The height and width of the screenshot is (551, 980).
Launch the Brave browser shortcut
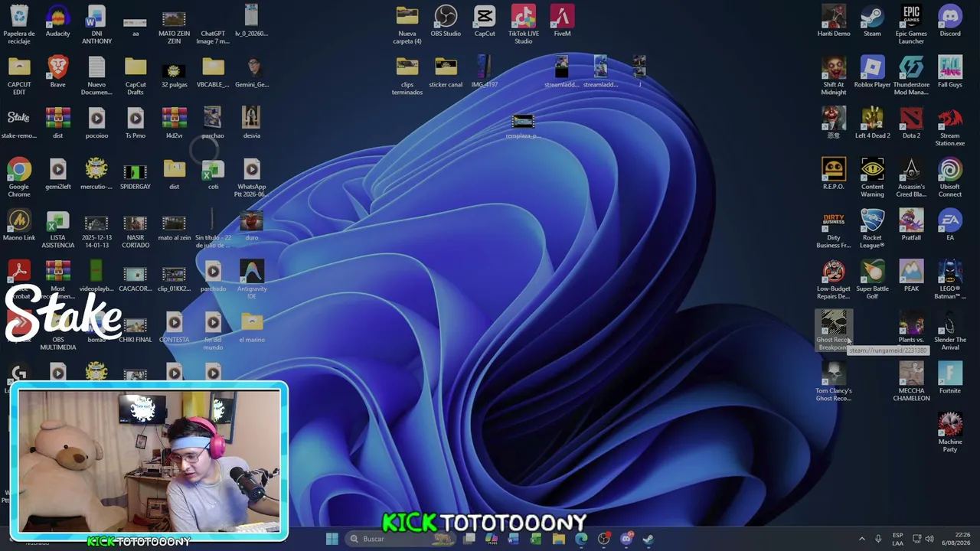point(57,72)
